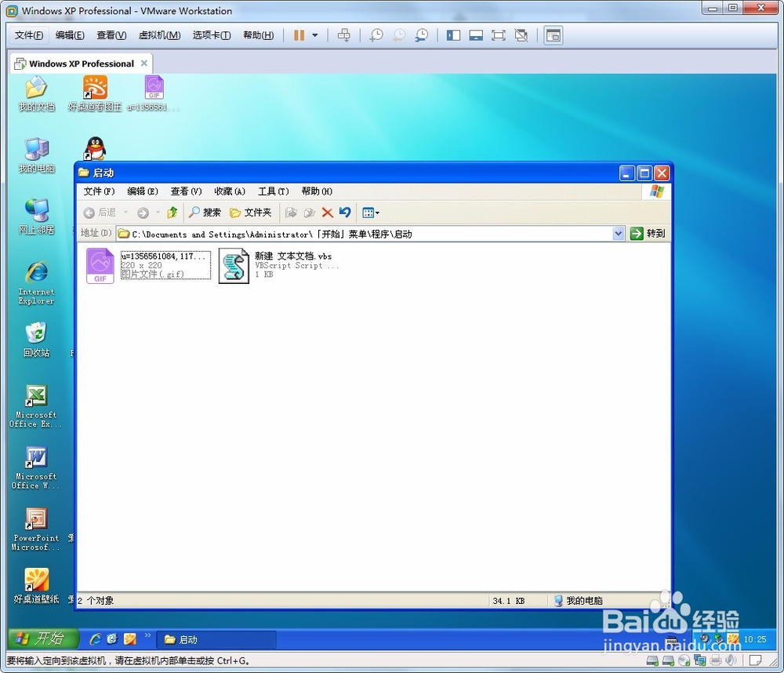Toggle VMware console view button

[554, 35]
